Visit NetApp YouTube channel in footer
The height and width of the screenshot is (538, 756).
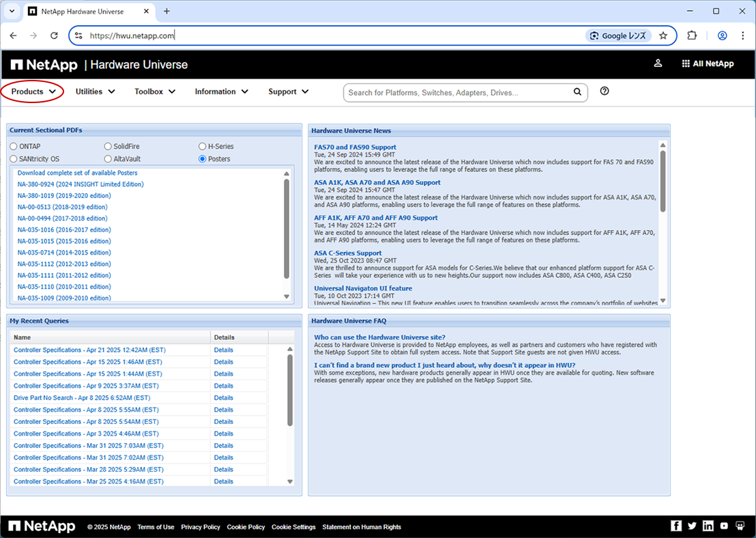pyautogui.click(x=724, y=526)
